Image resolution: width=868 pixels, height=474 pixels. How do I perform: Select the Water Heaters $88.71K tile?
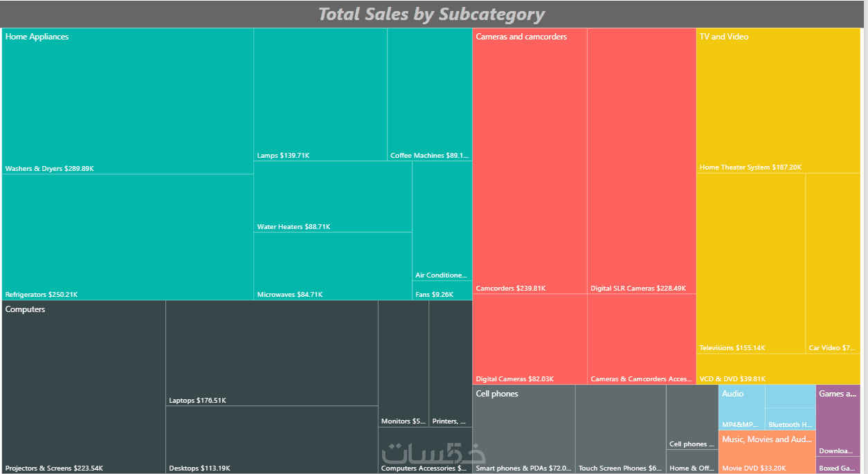coord(333,197)
